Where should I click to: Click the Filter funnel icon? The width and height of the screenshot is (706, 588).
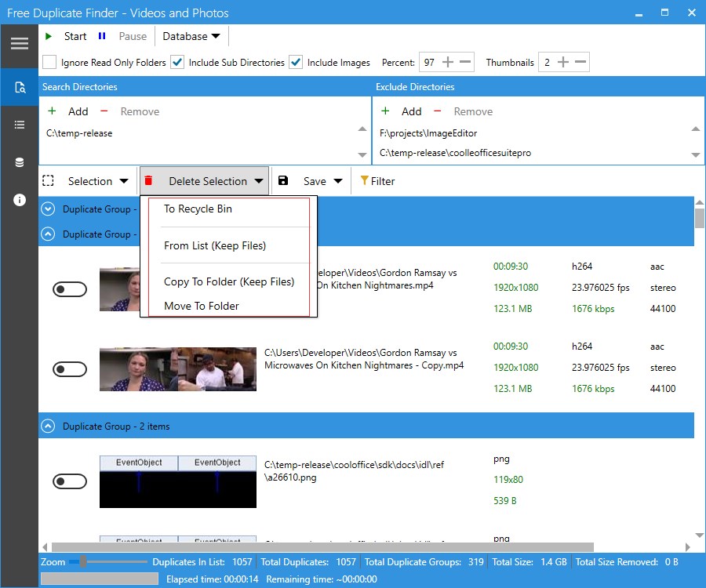pos(364,180)
